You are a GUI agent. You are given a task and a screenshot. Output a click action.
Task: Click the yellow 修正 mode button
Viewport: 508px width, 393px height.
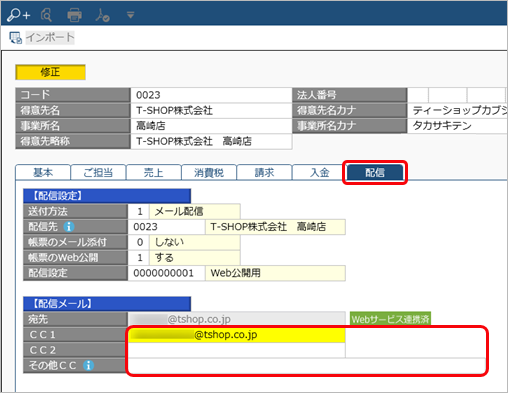point(50,72)
